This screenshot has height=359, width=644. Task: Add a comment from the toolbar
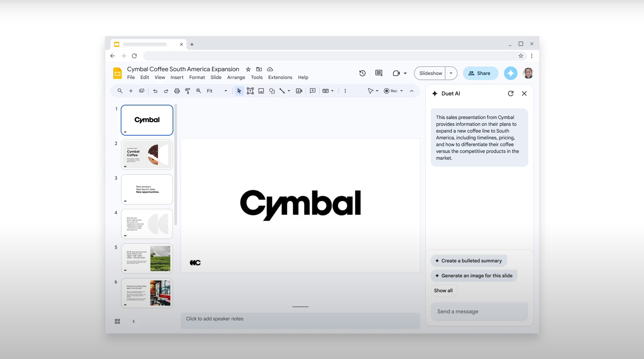[x=313, y=91]
